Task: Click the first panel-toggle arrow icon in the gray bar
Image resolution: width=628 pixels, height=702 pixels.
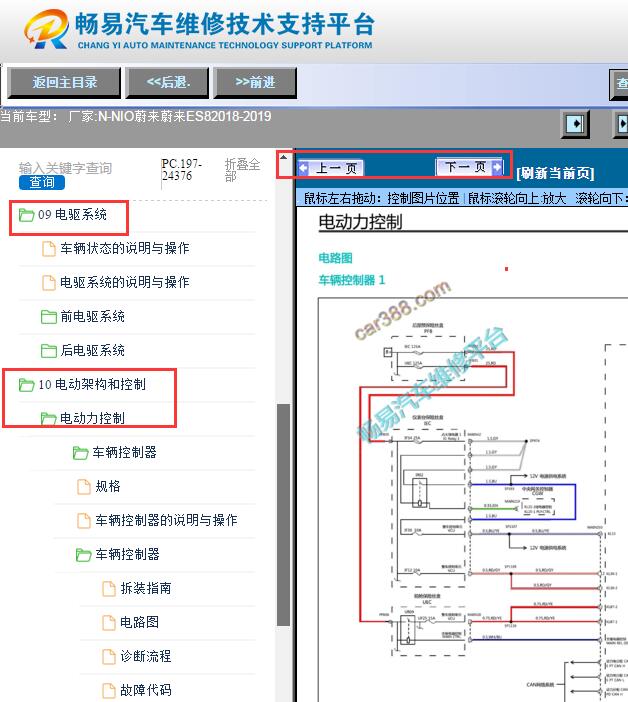Action: tap(575, 124)
